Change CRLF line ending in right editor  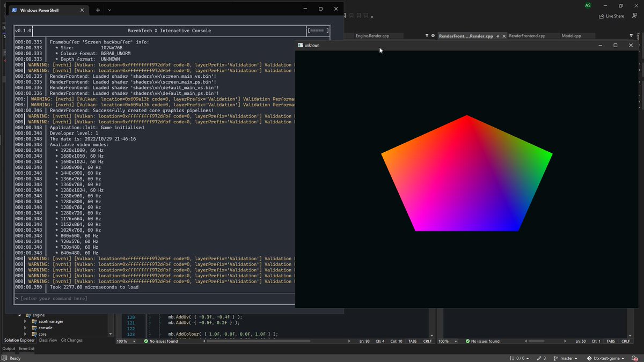pyautogui.click(x=626, y=341)
